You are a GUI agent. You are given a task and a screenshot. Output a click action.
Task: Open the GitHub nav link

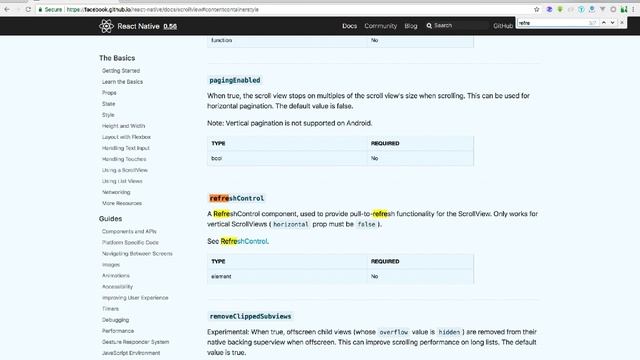click(503, 26)
